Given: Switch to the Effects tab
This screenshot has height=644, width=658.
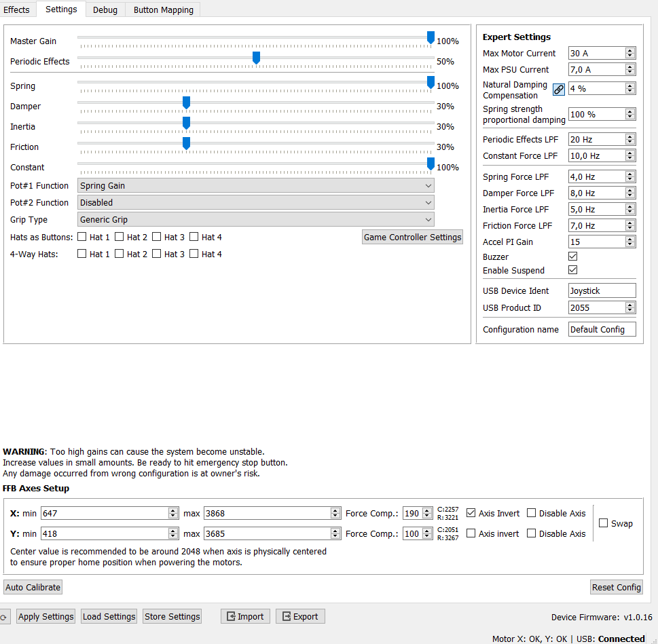Looking at the screenshot, I should [16, 10].
